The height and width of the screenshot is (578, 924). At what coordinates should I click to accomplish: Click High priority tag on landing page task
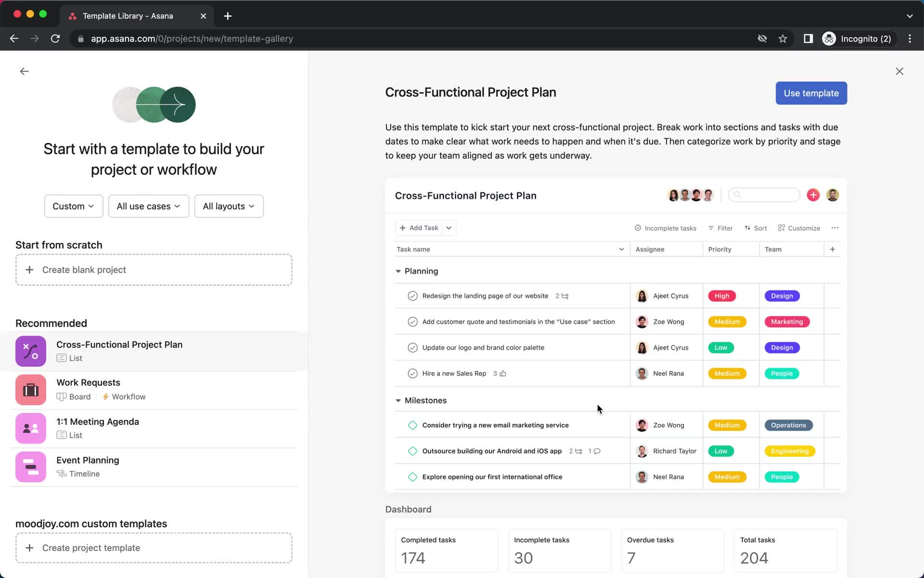pyautogui.click(x=722, y=295)
